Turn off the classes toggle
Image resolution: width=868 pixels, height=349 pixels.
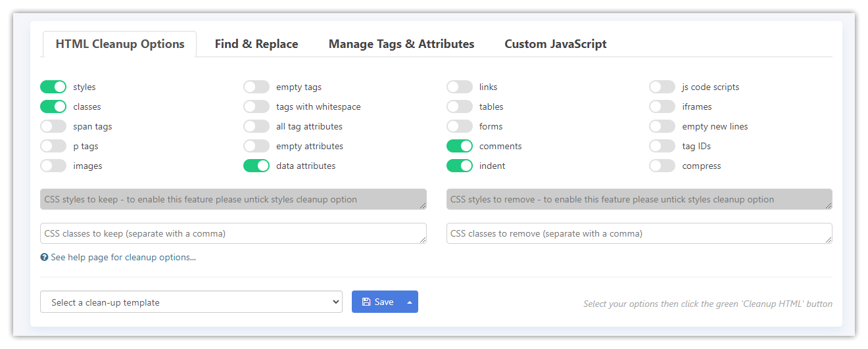pos(53,106)
